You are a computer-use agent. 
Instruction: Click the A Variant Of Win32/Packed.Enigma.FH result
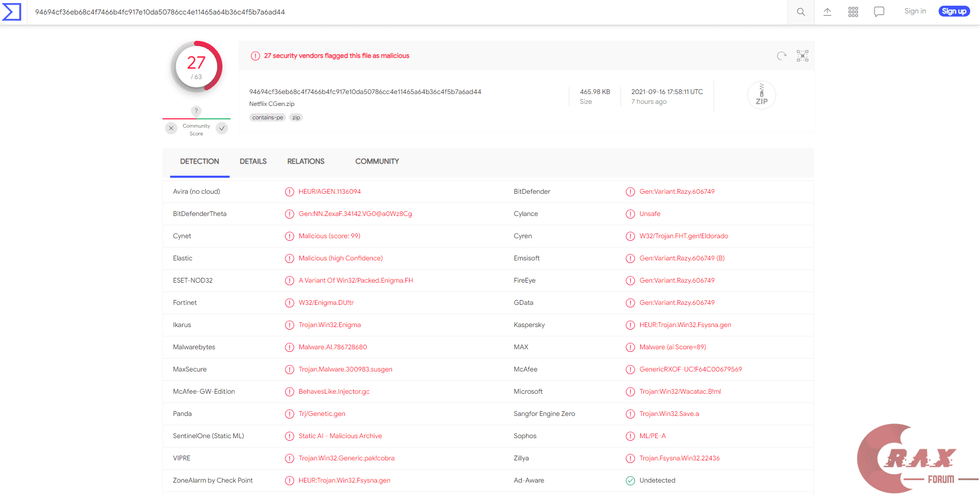click(x=356, y=281)
